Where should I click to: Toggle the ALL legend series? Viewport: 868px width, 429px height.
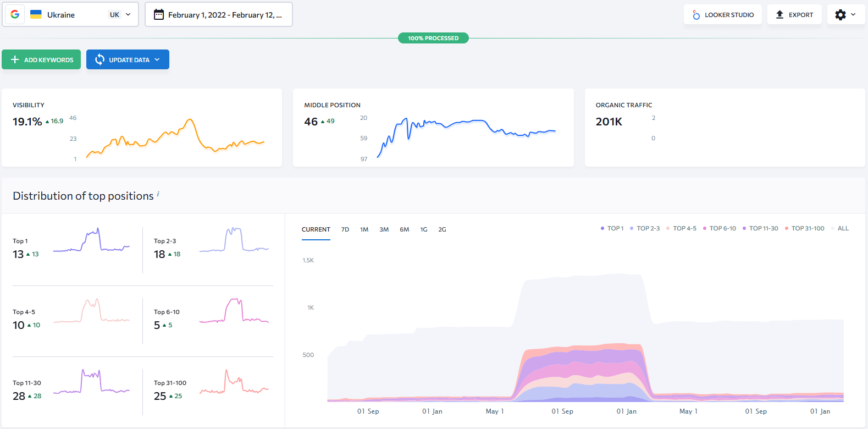[839, 228]
